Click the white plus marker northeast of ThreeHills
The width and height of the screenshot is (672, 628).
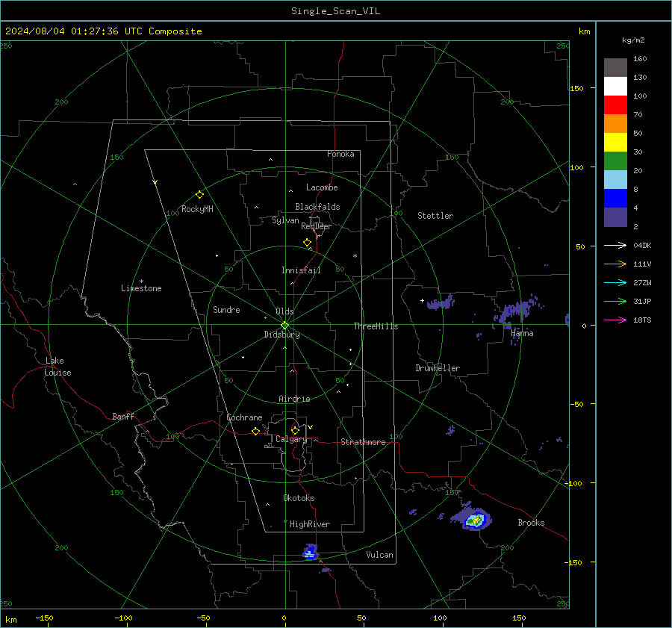coord(422,300)
